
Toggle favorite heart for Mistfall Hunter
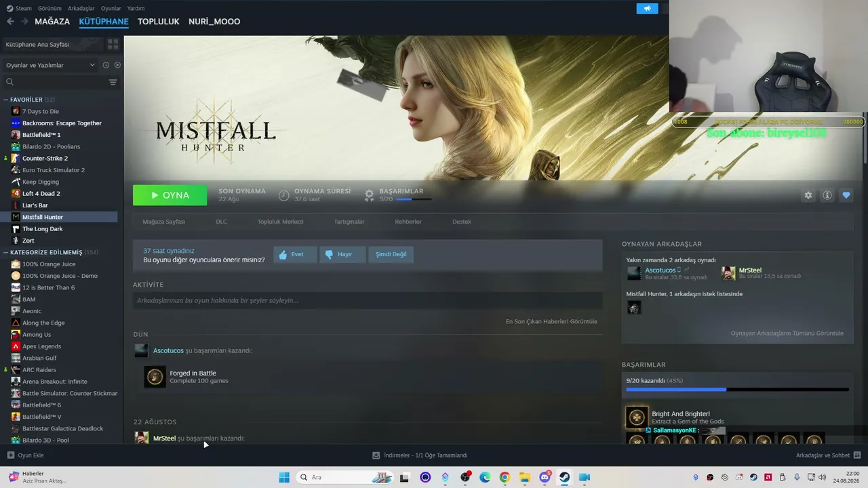coord(846,195)
